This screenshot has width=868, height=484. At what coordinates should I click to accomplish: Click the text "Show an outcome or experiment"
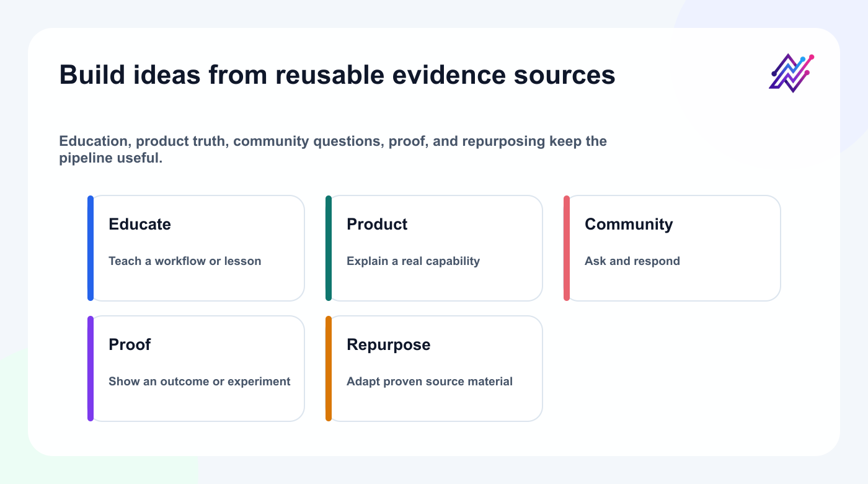(x=200, y=382)
